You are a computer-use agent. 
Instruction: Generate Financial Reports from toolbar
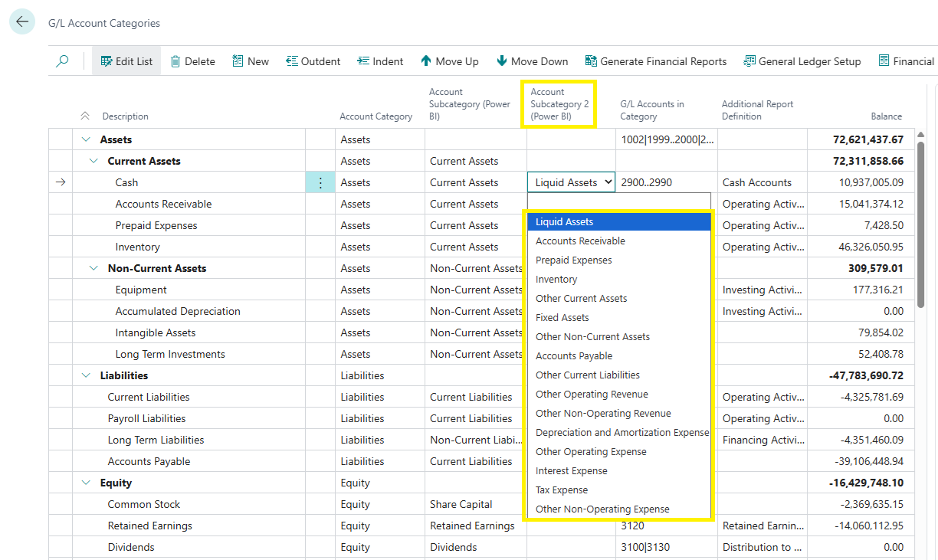(x=656, y=61)
